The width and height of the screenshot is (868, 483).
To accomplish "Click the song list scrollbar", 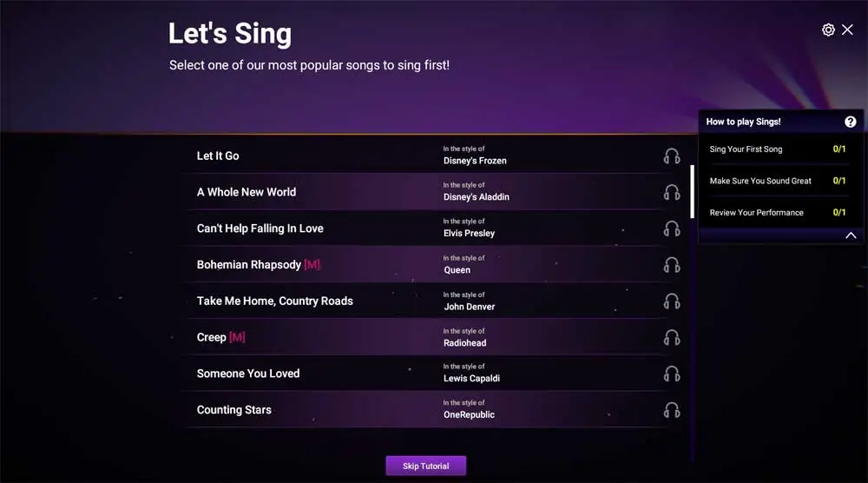I will click(692, 192).
